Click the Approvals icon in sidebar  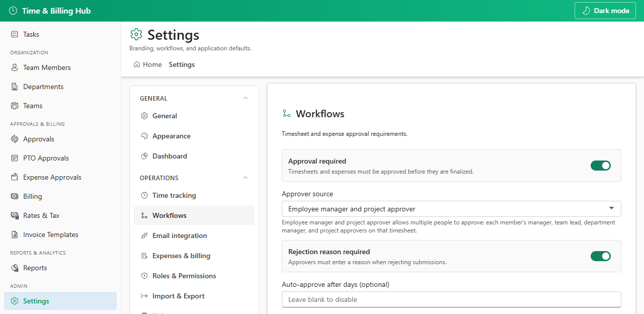(15, 139)
